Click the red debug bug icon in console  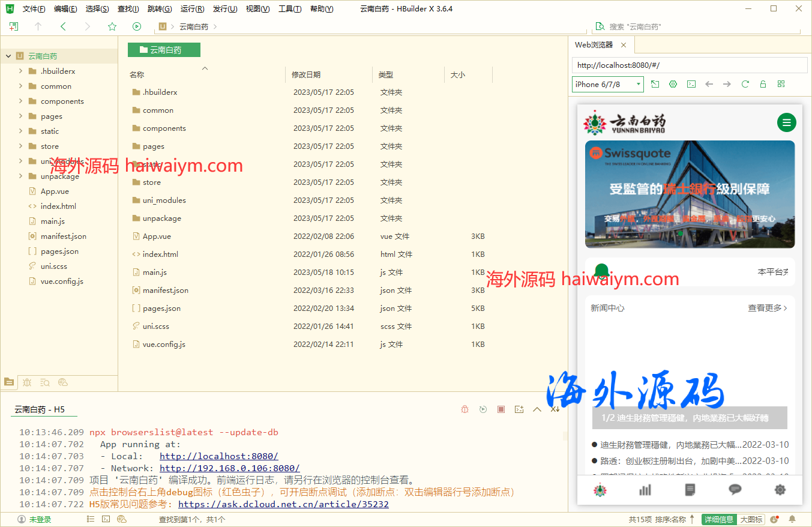point(465,409)
